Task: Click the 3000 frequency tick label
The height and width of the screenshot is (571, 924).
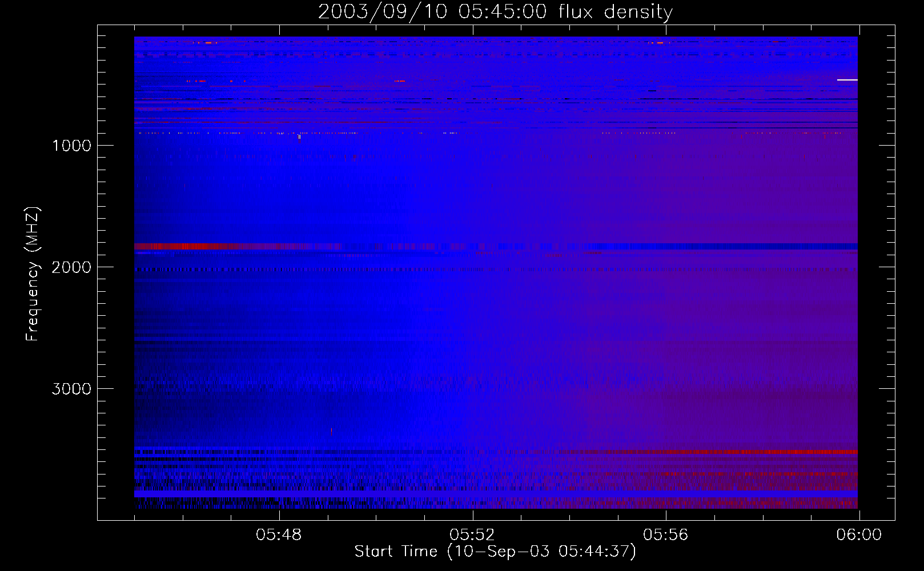Action: tap(71, 389)
